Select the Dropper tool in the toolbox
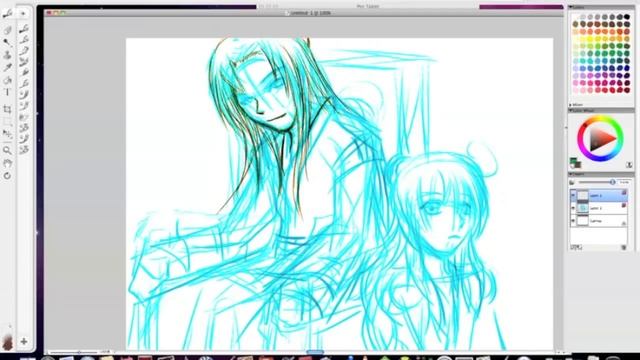This screenshot has width=640, height=360. [7, 42]
